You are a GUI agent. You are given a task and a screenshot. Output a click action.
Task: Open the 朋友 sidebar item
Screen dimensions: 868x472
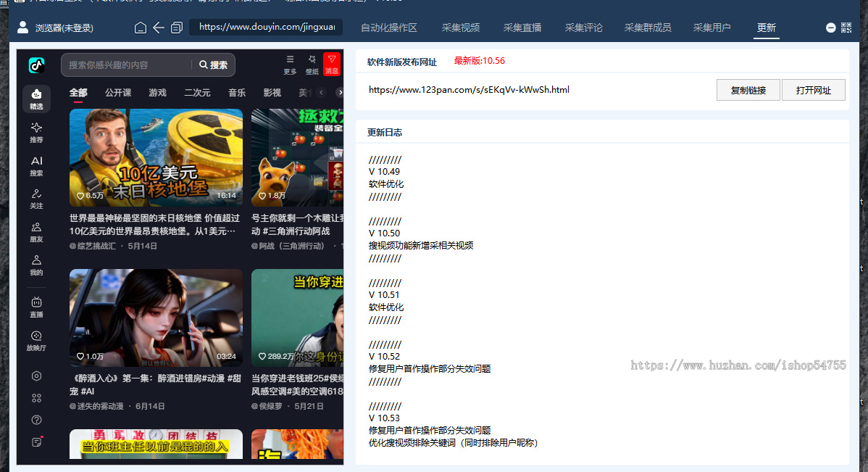36,232
